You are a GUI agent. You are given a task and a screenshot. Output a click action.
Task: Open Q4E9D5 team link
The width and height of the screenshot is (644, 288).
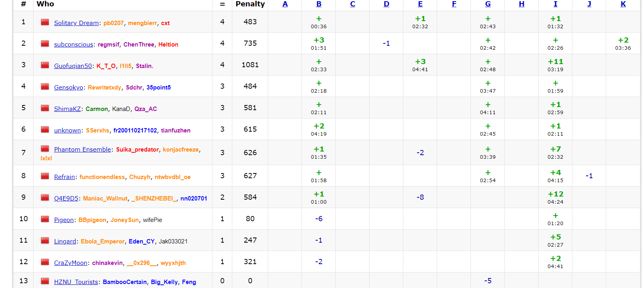coord(66,198)
